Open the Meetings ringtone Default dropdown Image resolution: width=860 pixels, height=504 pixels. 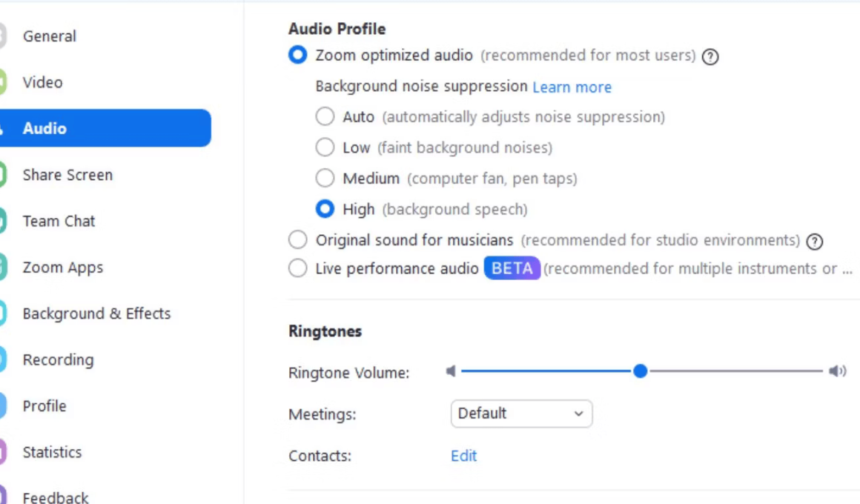pyautogui.click(x=521, y=414)
